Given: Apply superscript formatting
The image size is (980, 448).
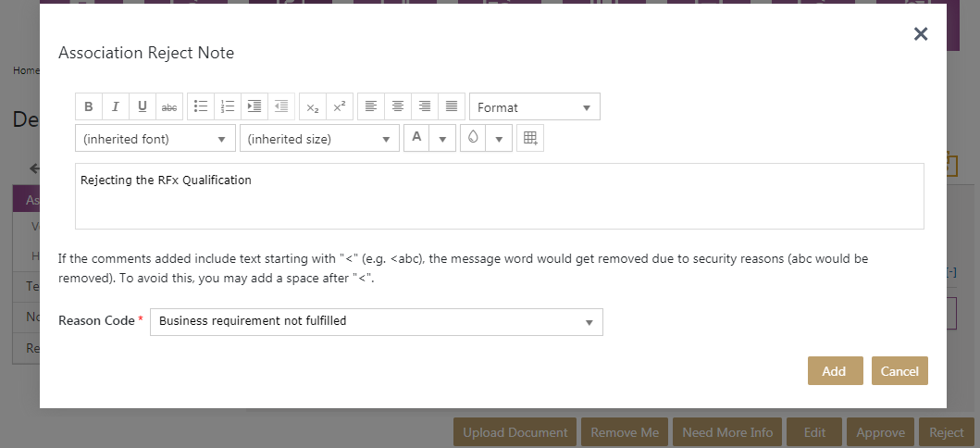Looking at the screenshot, I should pyautogui.click(x=340, y=106).
